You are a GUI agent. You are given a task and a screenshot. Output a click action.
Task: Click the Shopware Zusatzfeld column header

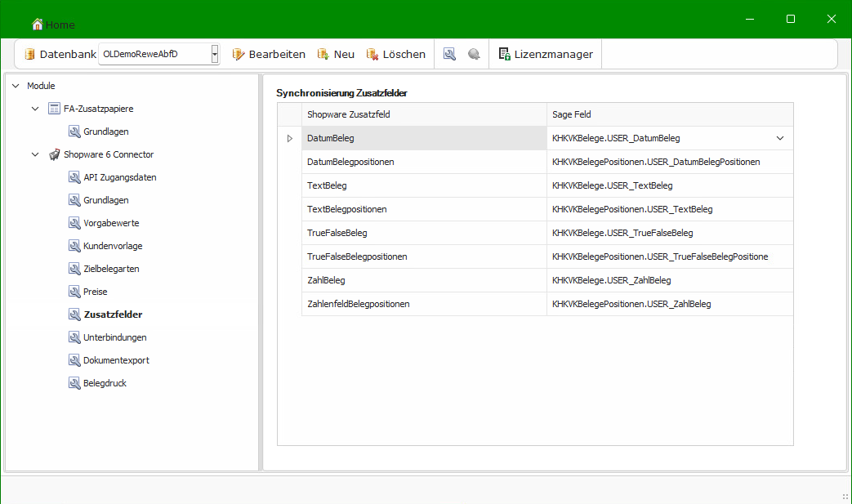424,114
